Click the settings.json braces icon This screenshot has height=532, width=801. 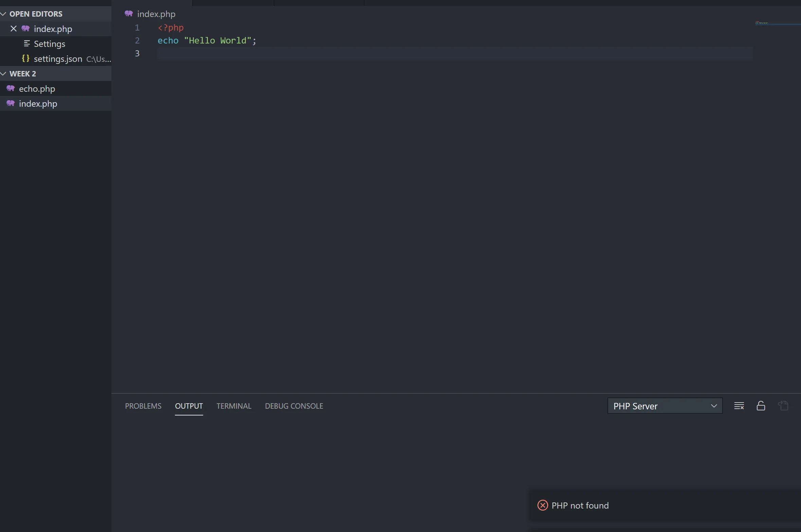coord(25,58)
